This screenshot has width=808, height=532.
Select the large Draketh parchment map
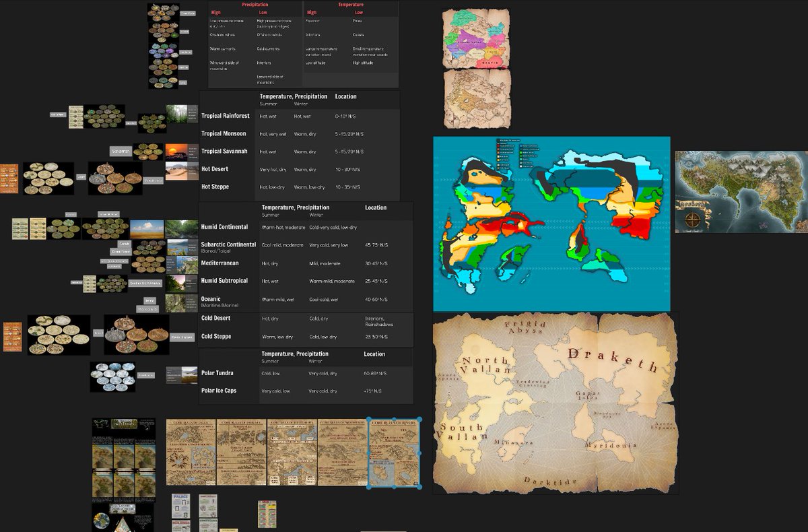pos(555,403)
